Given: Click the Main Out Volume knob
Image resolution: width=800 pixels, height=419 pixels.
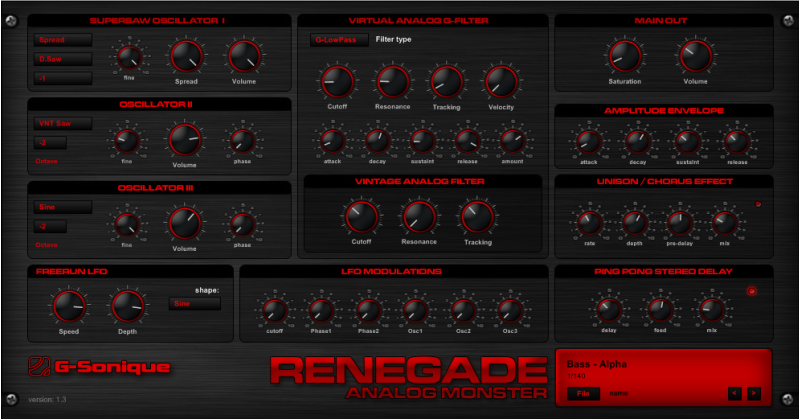Looking at the screenshot, I should [x=696, y=56].
